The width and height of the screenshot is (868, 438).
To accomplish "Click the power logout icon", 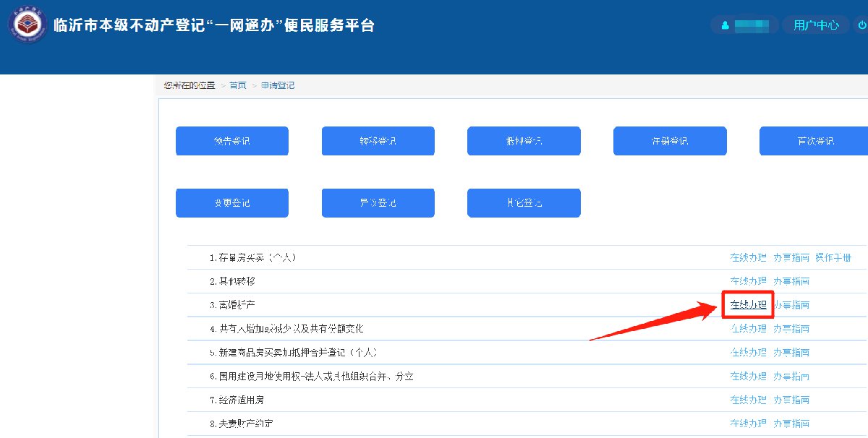I will coord(861,25).
